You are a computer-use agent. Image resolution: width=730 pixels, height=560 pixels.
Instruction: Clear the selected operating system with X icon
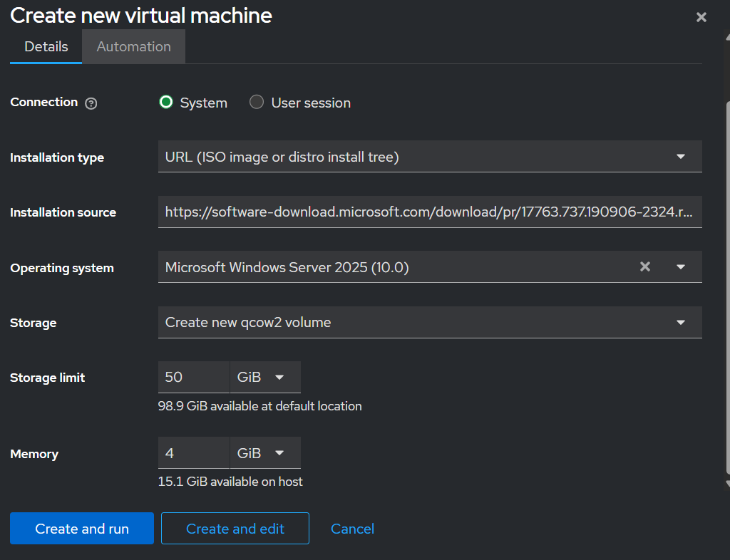(x=644, y=266)
